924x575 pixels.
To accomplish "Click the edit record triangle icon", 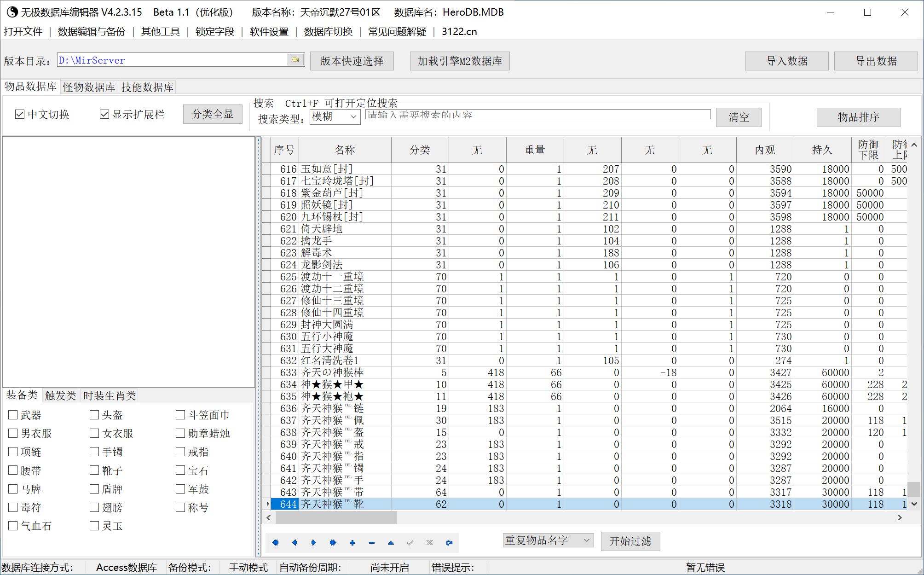I will point(391,542).
